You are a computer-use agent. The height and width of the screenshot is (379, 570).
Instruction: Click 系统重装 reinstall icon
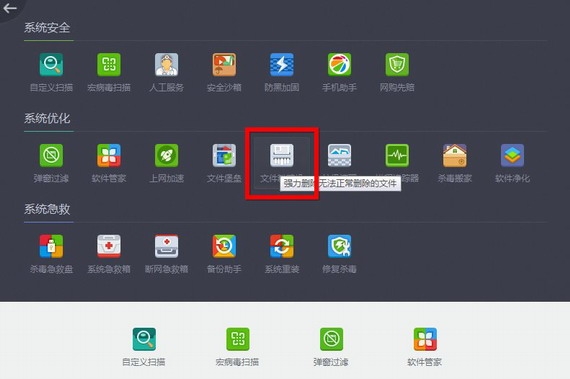coord(282,246)
